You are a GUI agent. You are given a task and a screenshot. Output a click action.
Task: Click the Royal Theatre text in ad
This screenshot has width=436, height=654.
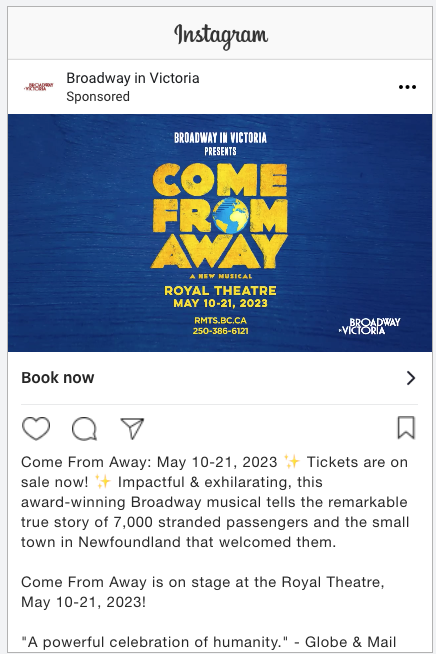click(220, 290)
